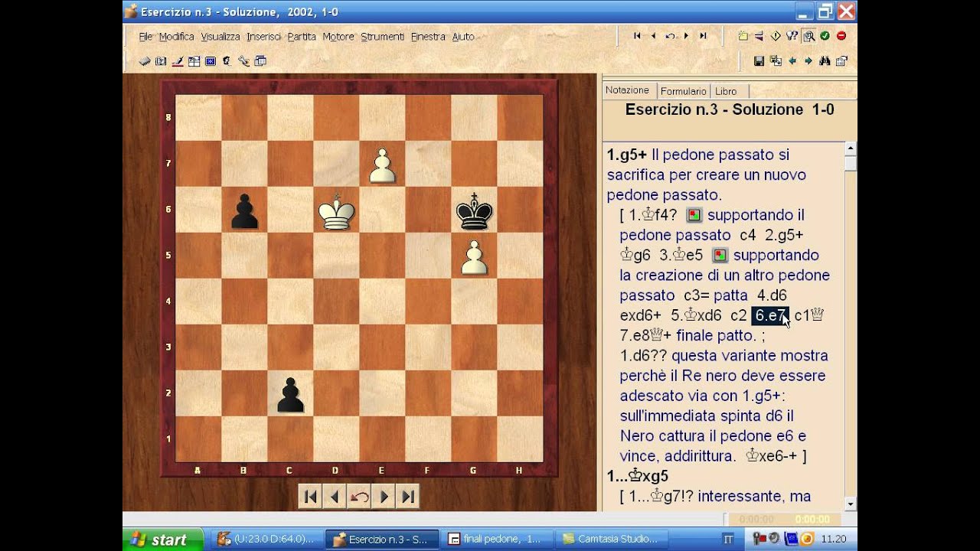The image size is (980, 551).
Task: Click the highlighted move 6.e7 in notation
Action: tap(770, 315)
